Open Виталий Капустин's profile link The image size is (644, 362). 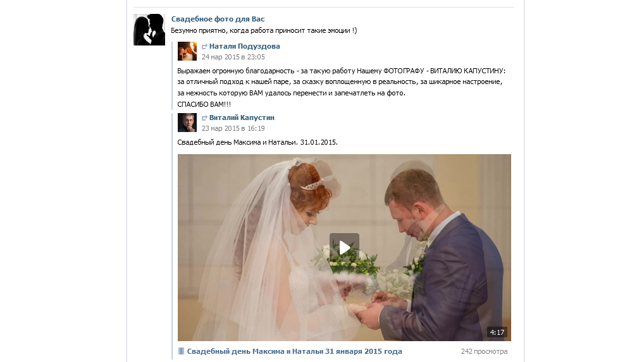(242, 118)
